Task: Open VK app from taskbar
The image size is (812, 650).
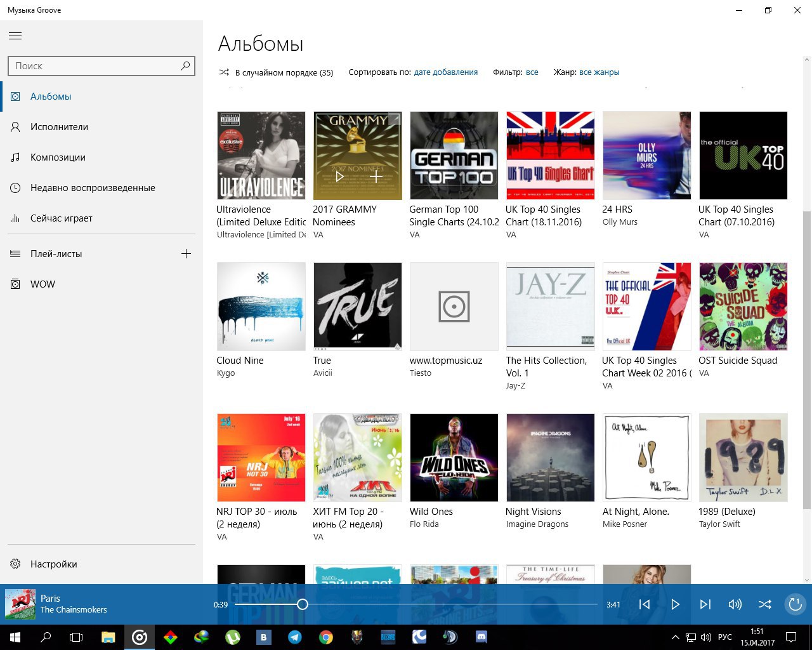Action: [x=264, y=637]
